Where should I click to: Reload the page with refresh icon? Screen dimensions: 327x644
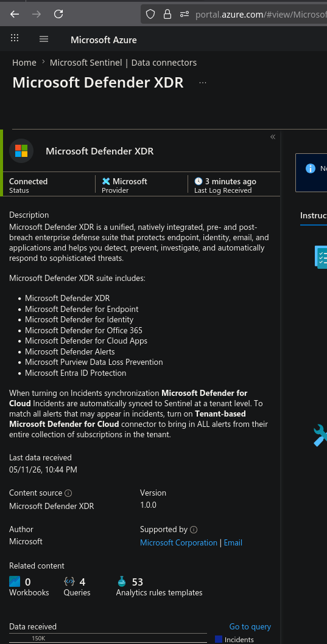tap(59, 15)
